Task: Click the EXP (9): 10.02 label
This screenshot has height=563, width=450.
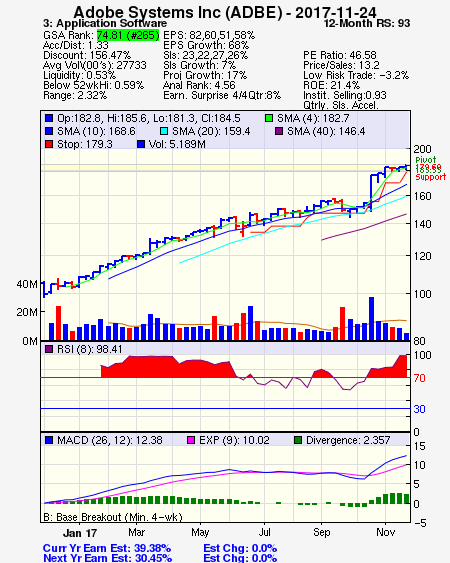Action: click(234, 440)
